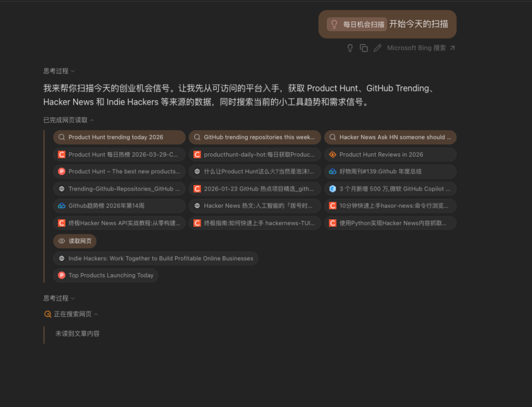532x407 pixels.
Task: Expand the second 思考过程 section
Action: click(59, 298)
